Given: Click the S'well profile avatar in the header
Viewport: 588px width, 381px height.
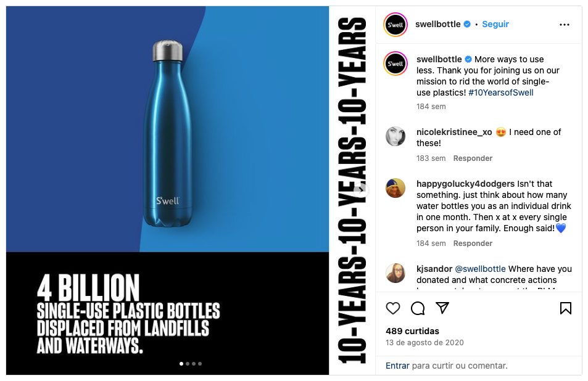Looking at the screenshot, I should click(395, 25).
